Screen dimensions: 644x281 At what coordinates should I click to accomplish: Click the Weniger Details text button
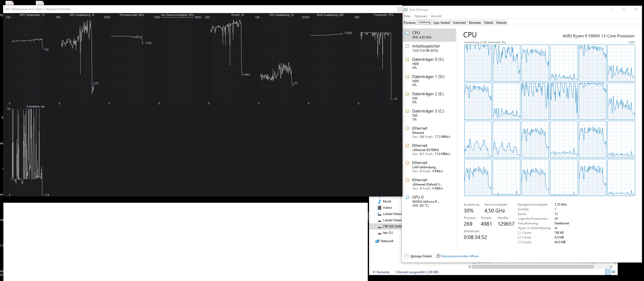[x=421, y=256]
